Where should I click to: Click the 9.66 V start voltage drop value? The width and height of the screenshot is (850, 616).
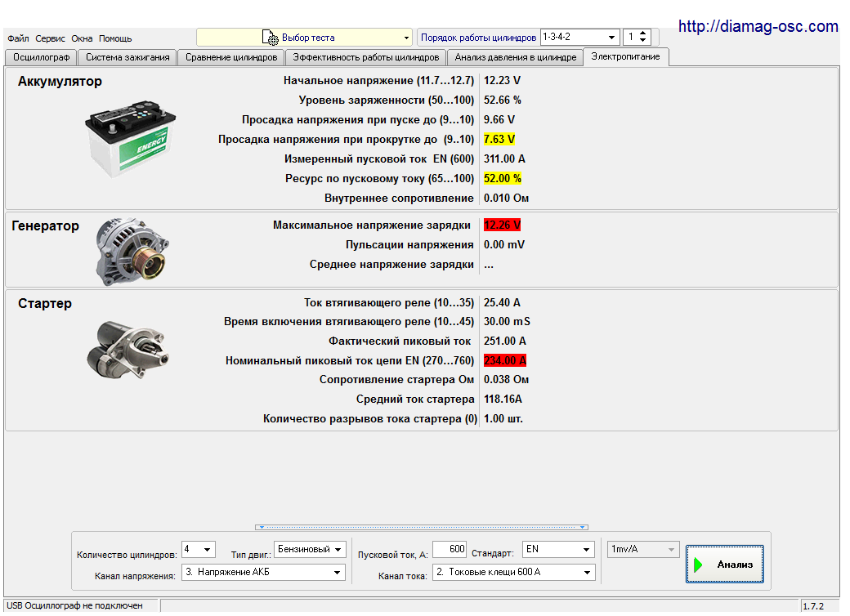(x=499, y=119)
